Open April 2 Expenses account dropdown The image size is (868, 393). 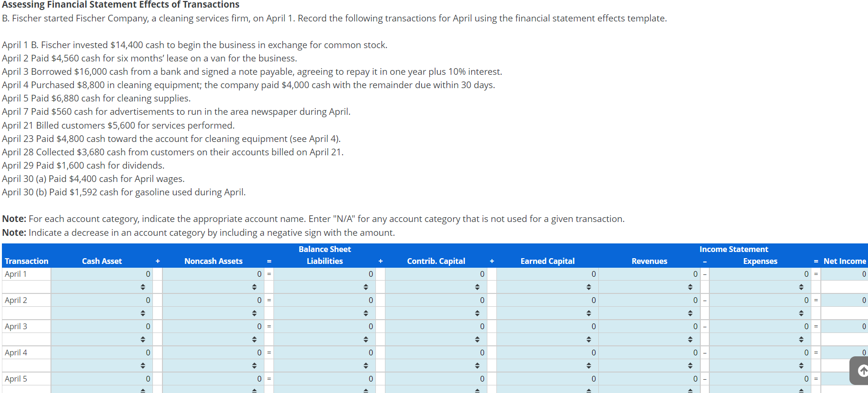[x=760, y=313]
